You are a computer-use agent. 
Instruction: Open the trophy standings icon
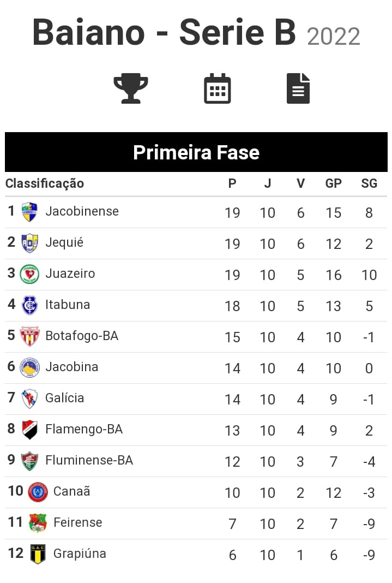(x=131, y=88)
